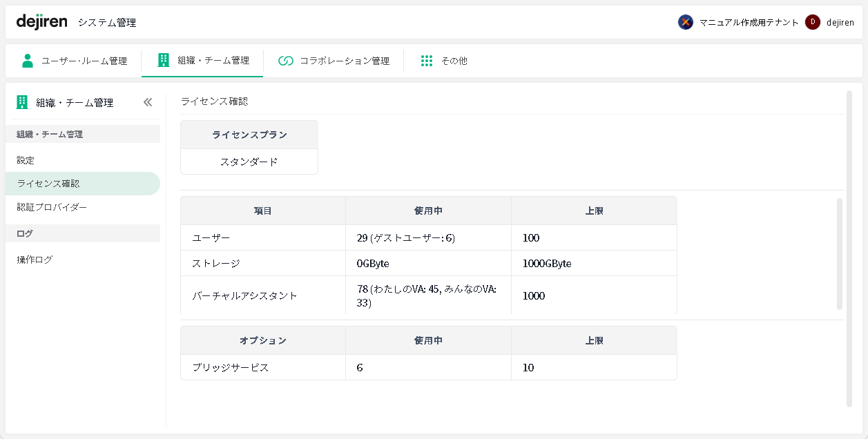Click the building icon in sidebar header
Viewport: 868px width, 439px height.
(22, 102)
